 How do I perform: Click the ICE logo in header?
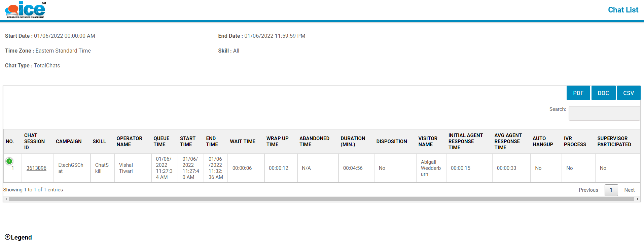26,10
